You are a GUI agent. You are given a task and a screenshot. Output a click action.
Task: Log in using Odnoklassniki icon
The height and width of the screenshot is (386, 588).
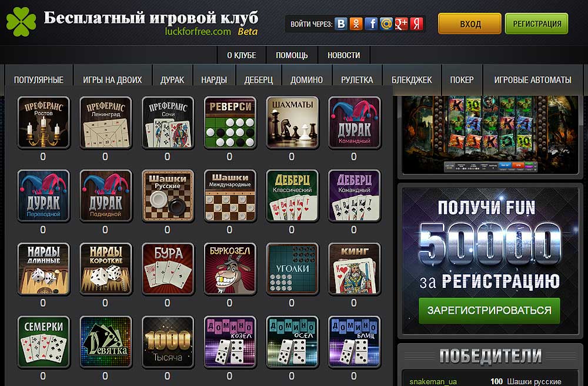click(356, 24)
